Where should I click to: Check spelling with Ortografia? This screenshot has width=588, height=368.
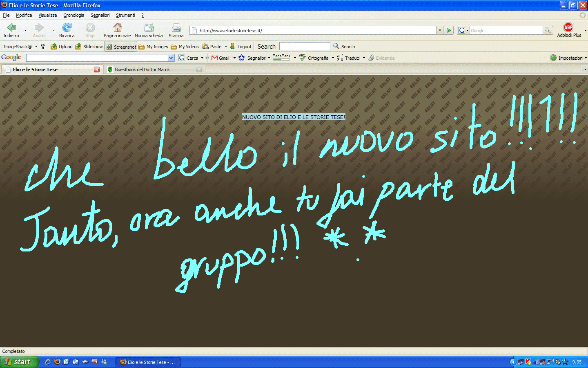[x=314, y=58]
